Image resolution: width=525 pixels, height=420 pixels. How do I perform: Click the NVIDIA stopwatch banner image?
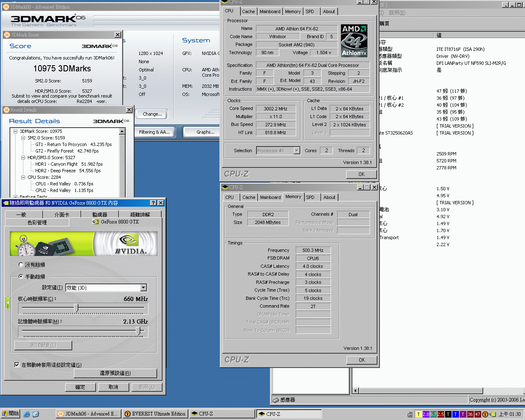tap(84, 244)
